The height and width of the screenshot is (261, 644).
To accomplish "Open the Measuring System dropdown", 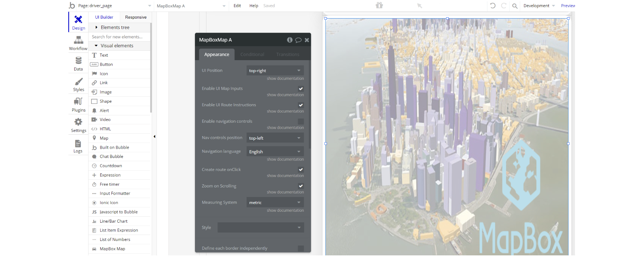I will point(275,203).
